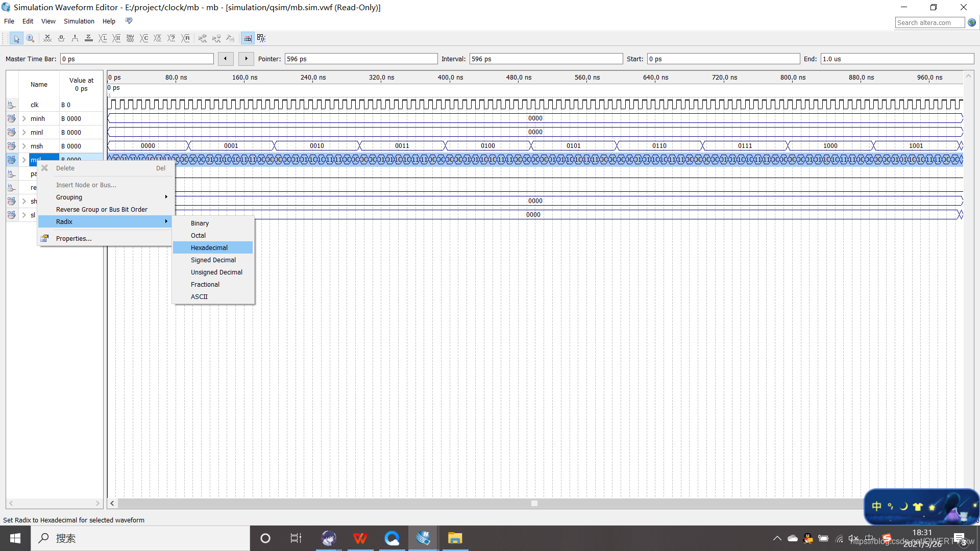Screen dimensions: 980x551
Task: Click scroll-up arrow on waveform pane
Action: [x=968, y=76]
